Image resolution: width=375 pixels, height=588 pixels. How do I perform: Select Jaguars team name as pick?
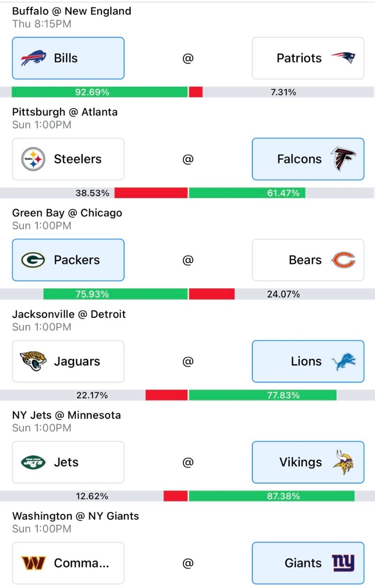coord(77,361)
